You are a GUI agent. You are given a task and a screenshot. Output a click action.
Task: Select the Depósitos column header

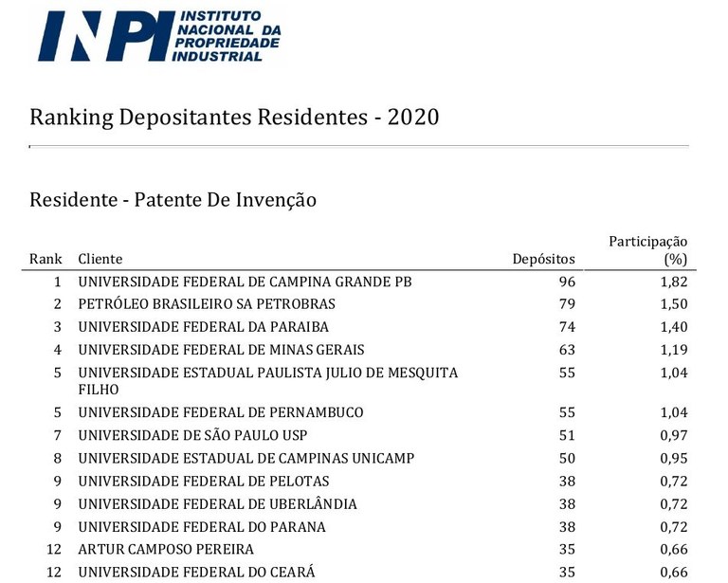pyautogui.click(x=543, y=259)
